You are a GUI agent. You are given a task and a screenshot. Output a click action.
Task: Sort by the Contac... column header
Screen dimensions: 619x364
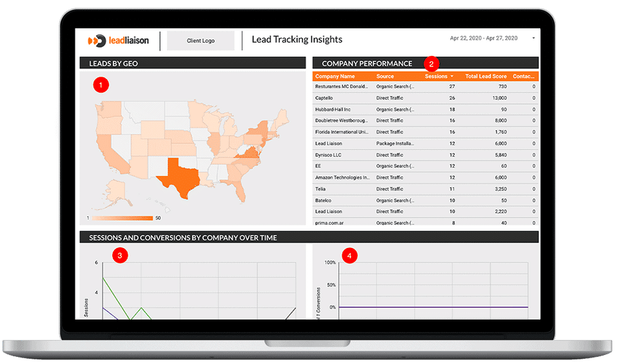click(524, 77)
